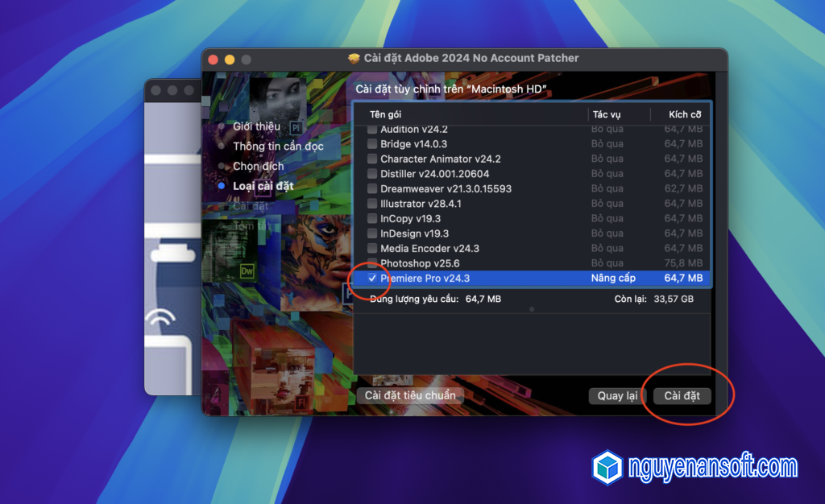Viewport: 825px width, 504px height.
Task: Click the 'Kích cỡ' column header
Action: (685, 114)
